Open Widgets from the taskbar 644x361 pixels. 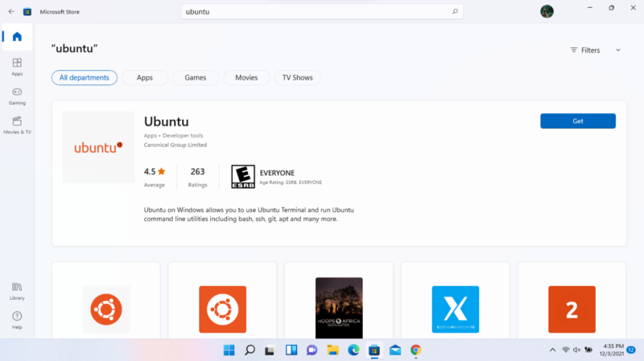291,350
